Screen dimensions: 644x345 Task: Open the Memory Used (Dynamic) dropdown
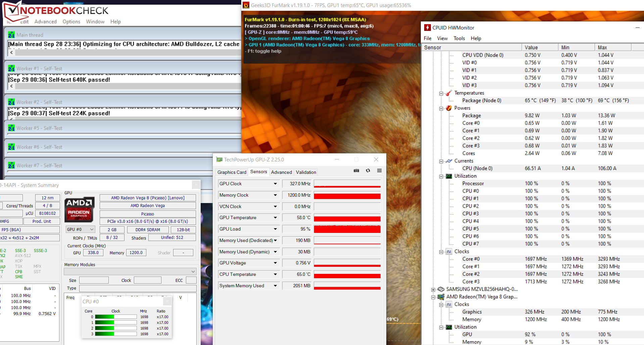(x=275, y=252)
